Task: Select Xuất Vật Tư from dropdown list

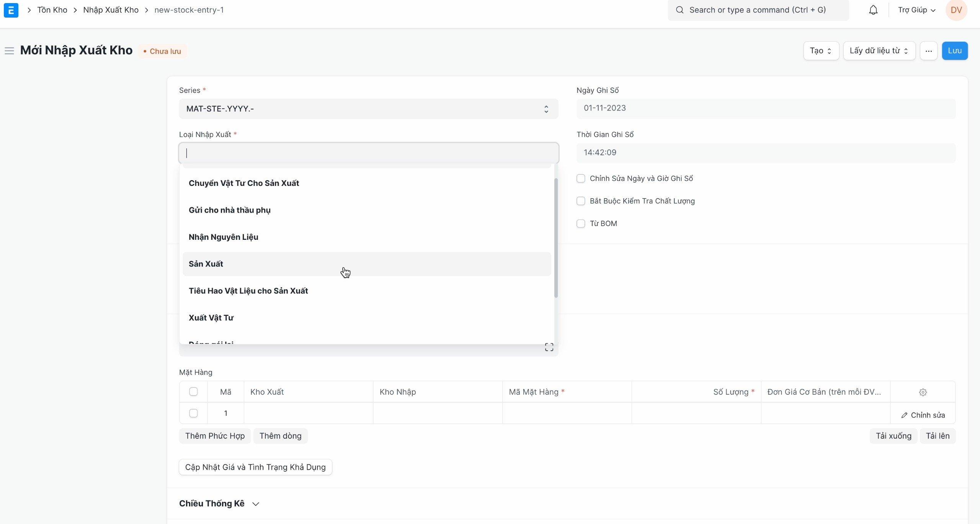Action: tap(211, 317)
